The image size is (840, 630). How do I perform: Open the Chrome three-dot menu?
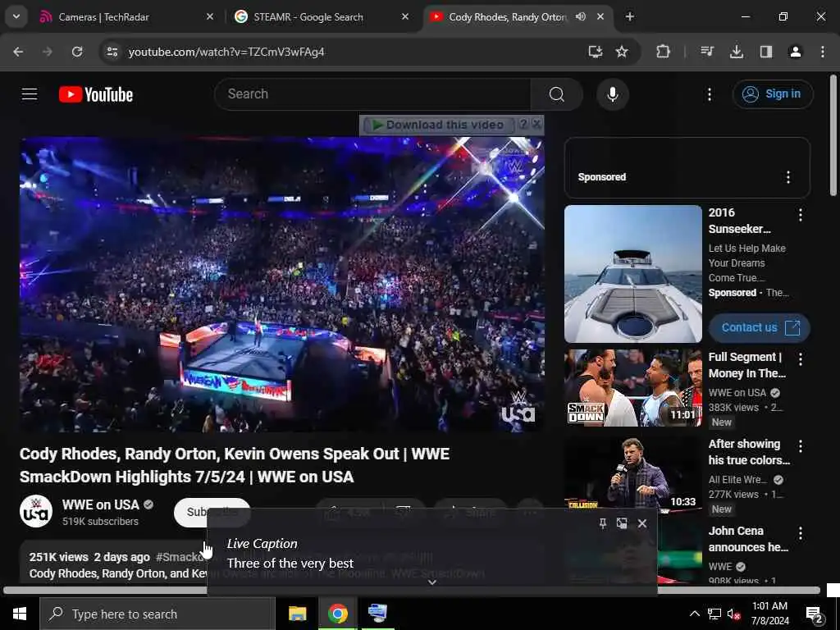pos(822,52)
